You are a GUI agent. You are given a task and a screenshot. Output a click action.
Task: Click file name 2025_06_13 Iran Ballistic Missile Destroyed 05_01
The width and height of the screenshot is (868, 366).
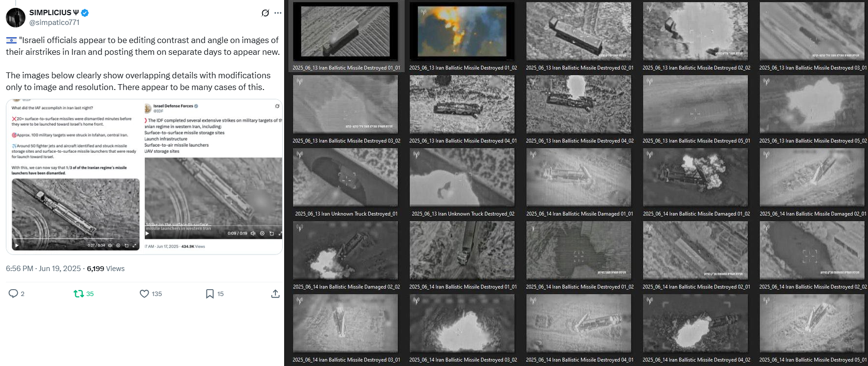(x=696, y=141)
